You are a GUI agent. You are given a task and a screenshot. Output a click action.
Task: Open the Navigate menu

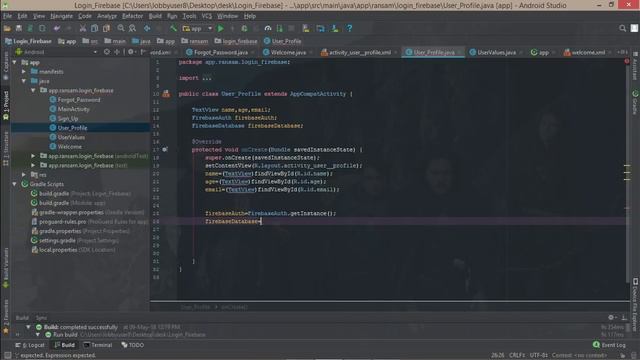[61, 16]
